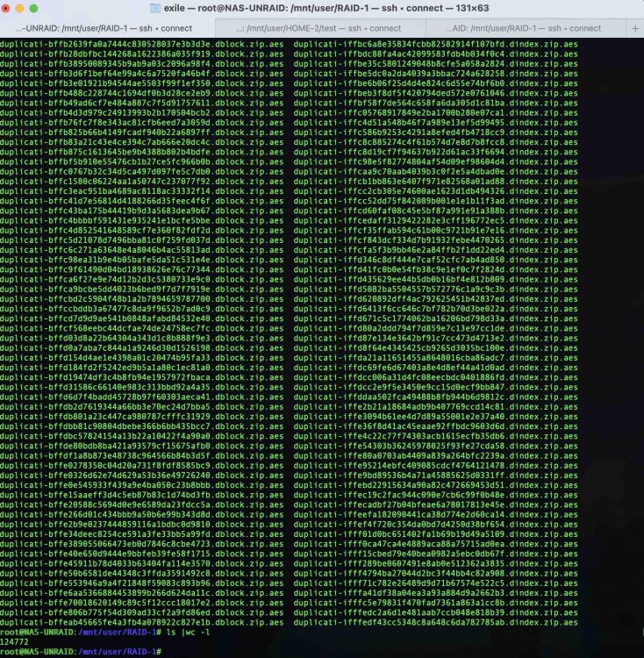
Task: Click file starting 'duplicati-iffcc2cb305e74600'
Action: (x=435, y=191)
